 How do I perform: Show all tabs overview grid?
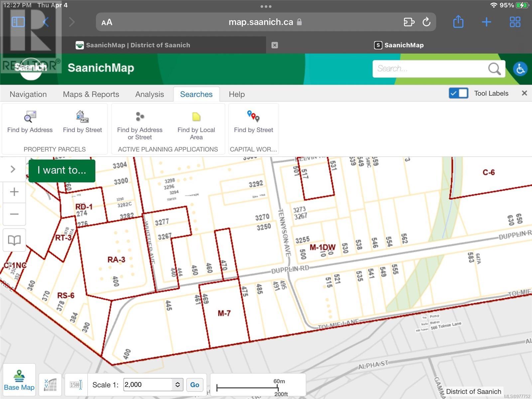pos(515,22)
